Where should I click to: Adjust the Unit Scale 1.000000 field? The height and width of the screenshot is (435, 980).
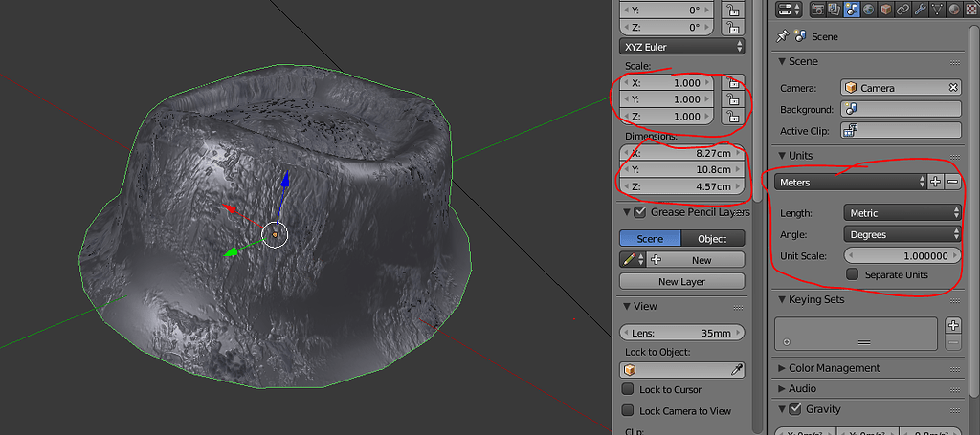click(902, 255)
